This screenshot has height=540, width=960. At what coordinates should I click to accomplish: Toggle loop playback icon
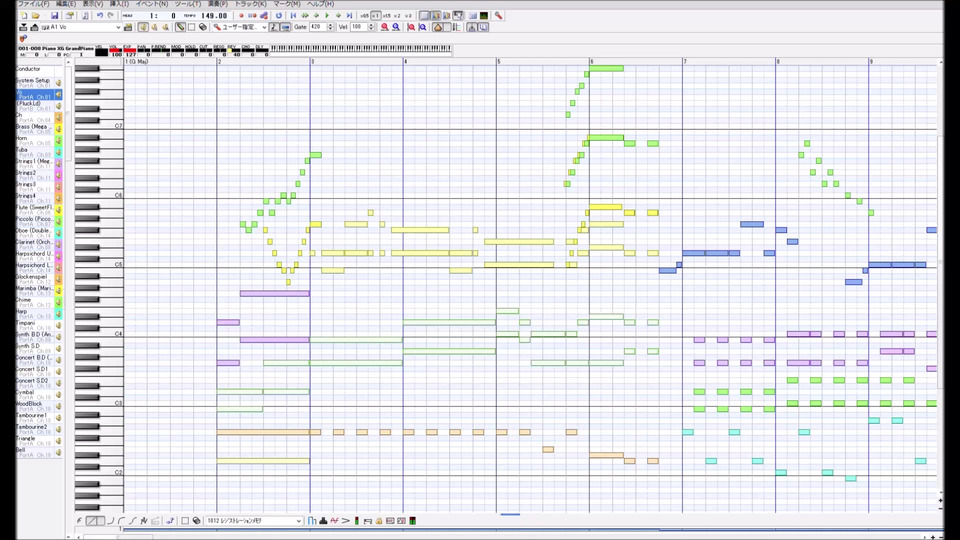pos(279,15)
